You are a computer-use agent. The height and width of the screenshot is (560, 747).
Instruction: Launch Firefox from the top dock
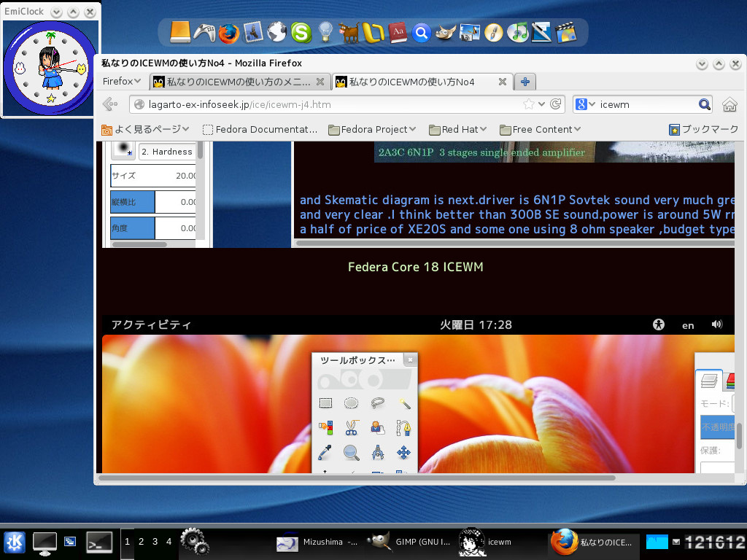(x=228, y=32)
